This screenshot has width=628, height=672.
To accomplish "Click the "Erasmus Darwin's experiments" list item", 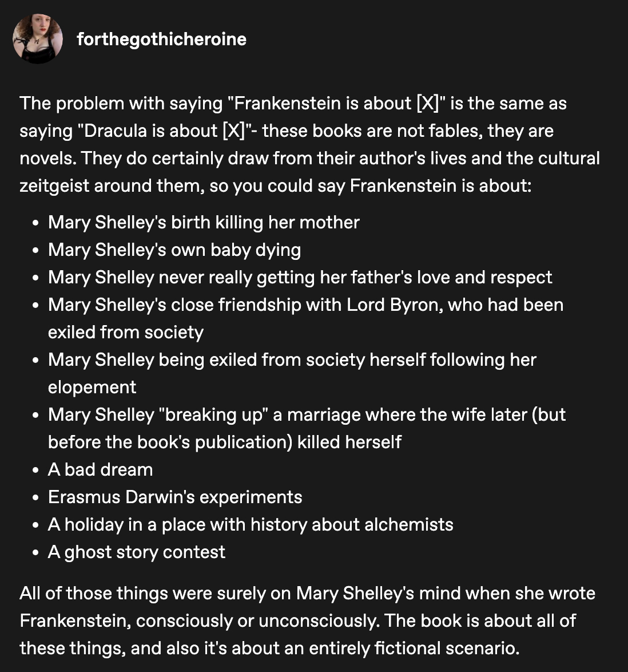I will [175, 497].
